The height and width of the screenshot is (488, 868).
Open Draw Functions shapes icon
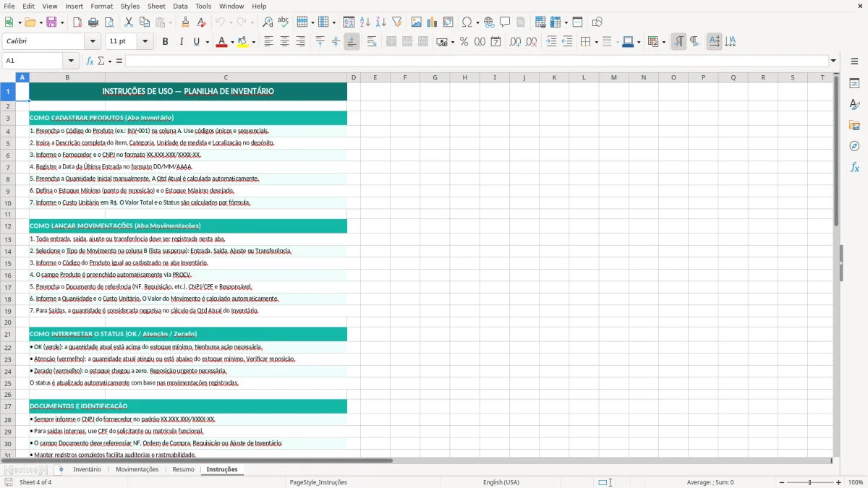[x=597, y=22]
